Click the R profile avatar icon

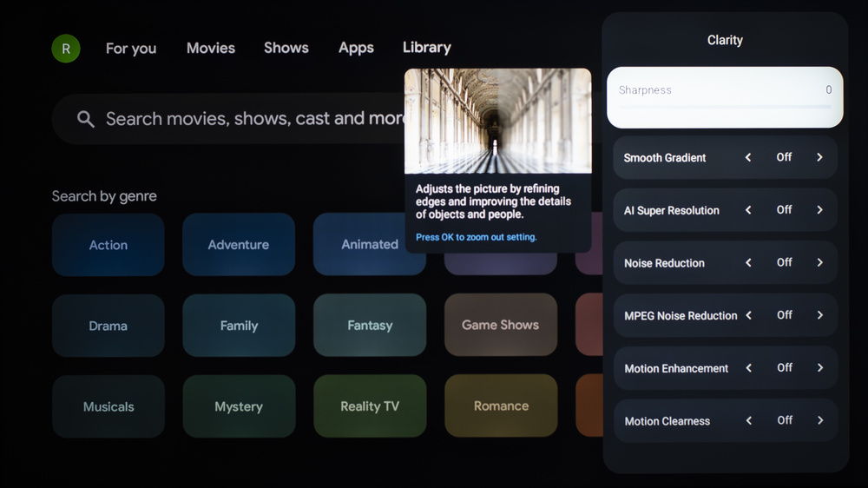tap(66, 49)
